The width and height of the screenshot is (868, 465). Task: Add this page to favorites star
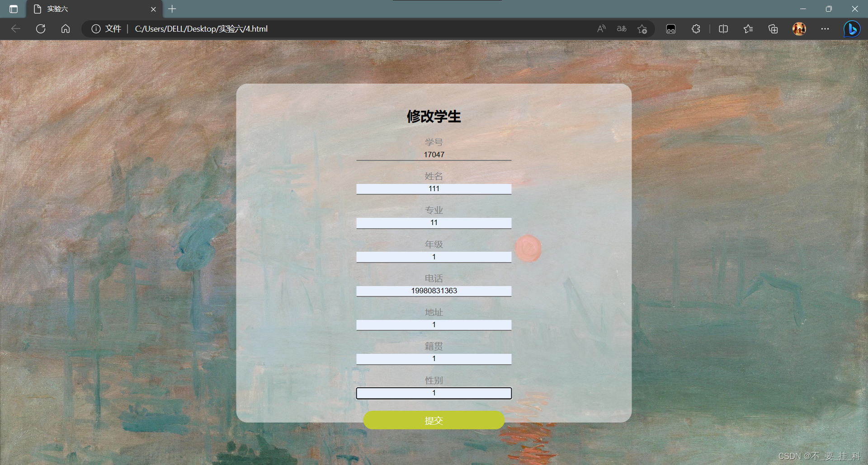point(642,29)
